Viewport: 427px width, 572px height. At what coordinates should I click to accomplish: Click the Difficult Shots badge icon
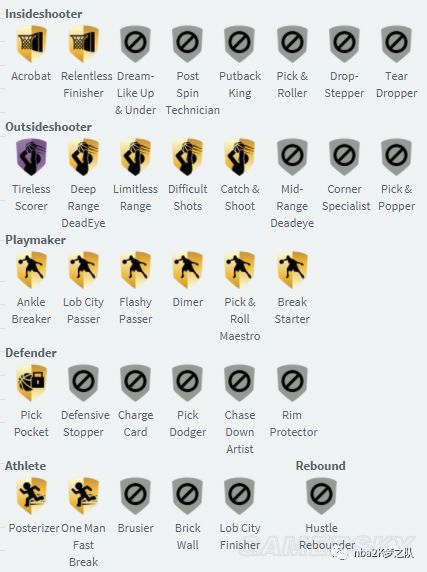188,157
